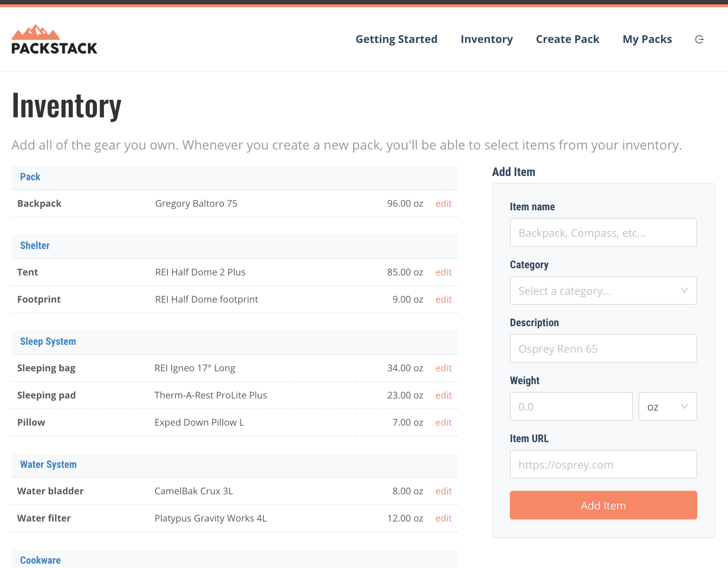Edit the Tent item
The image size is (728, 568).
443,272
